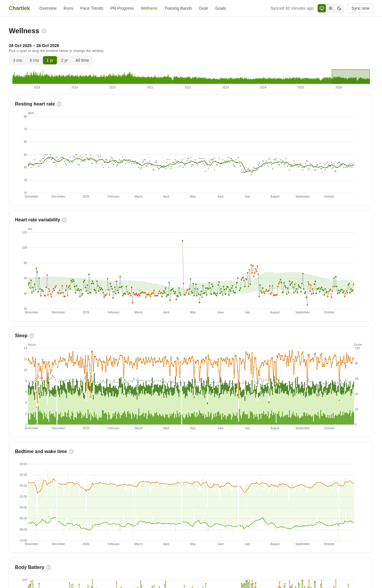Image resolution: width=382 pixels, height=588 pixels.
Task: Select the 3 mo time span
Action: [17, 60]
